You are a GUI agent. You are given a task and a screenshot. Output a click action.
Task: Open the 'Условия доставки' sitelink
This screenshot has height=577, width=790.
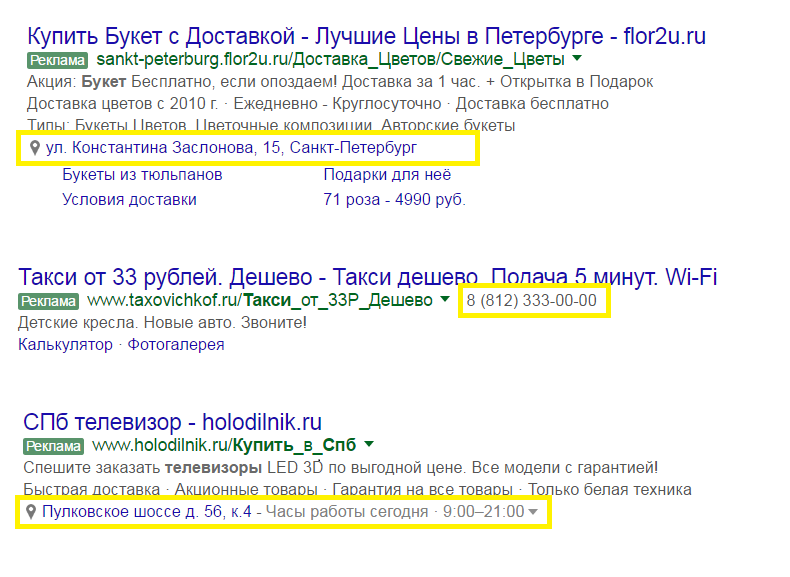pos(129,199)
